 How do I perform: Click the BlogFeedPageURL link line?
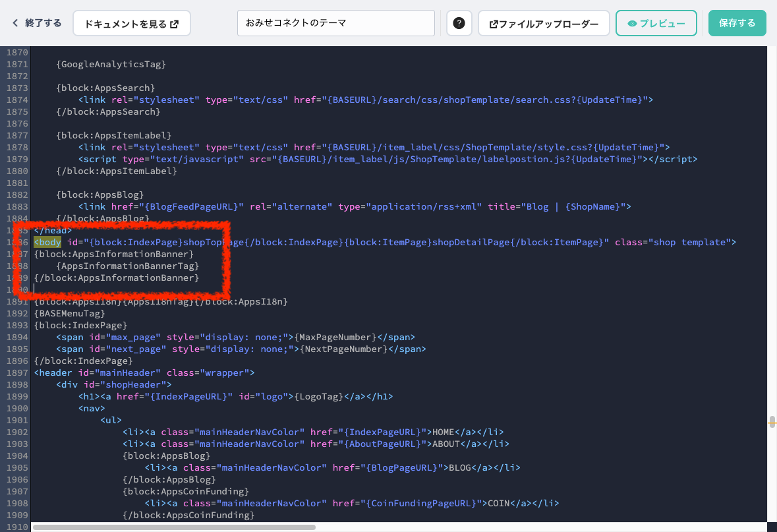click(x=355, y=206)
